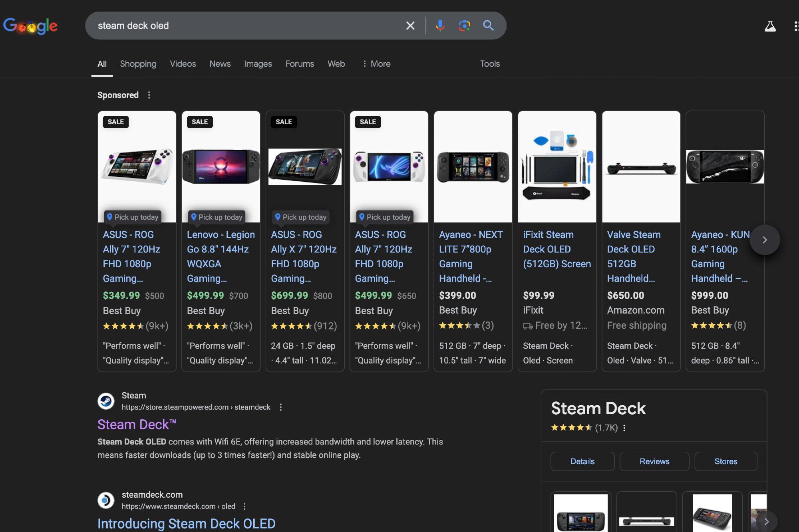Click the Lenovo Legion Go product image
This screenshot has width=799, height=532.
click(221, 167)
